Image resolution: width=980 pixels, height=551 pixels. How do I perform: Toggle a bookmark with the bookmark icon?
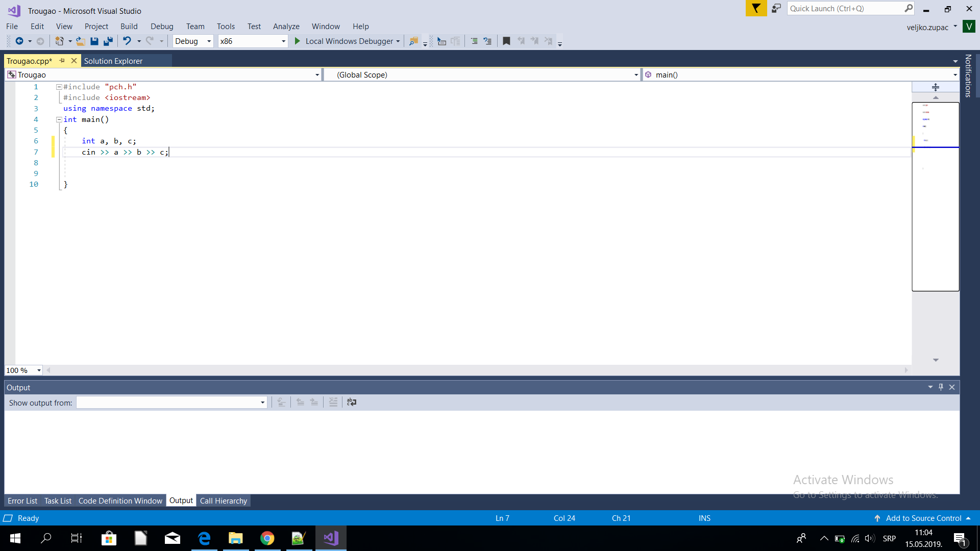(x=506, y=41)
